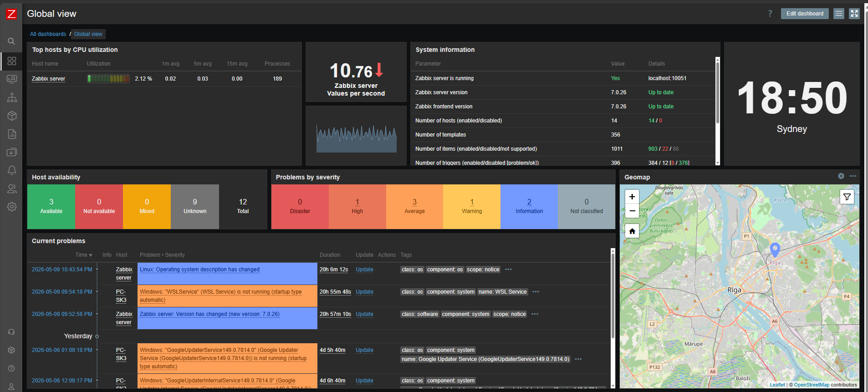This screenshot has width=868, height=392.
Task: Click the red Not available tile
Action: click(x=99, y=207)
